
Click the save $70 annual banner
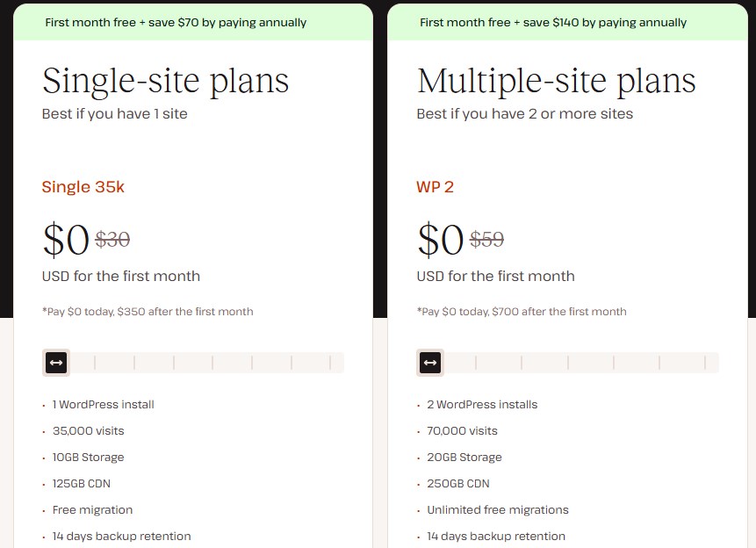coord(176,22)
